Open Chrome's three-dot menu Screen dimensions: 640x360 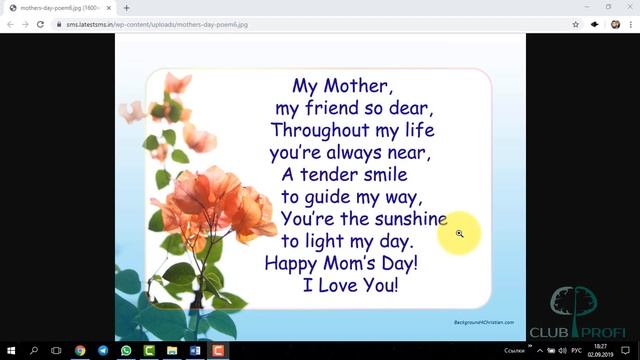coord(631,24)
